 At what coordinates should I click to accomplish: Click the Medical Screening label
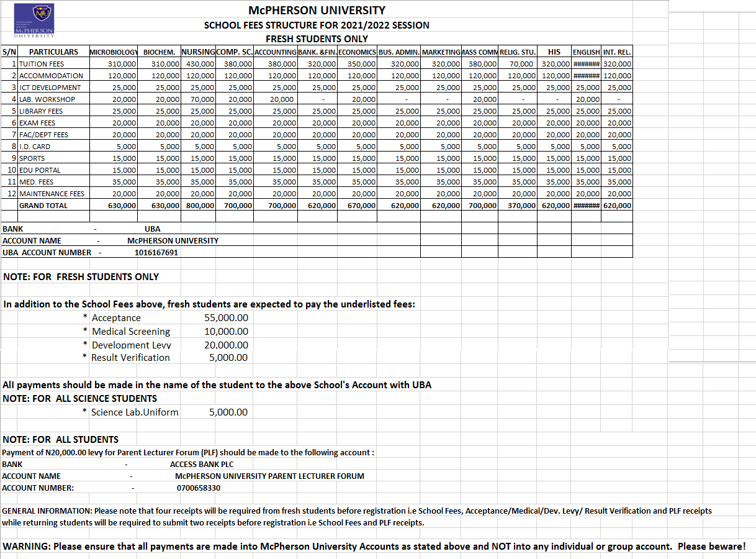pos(131,332)
